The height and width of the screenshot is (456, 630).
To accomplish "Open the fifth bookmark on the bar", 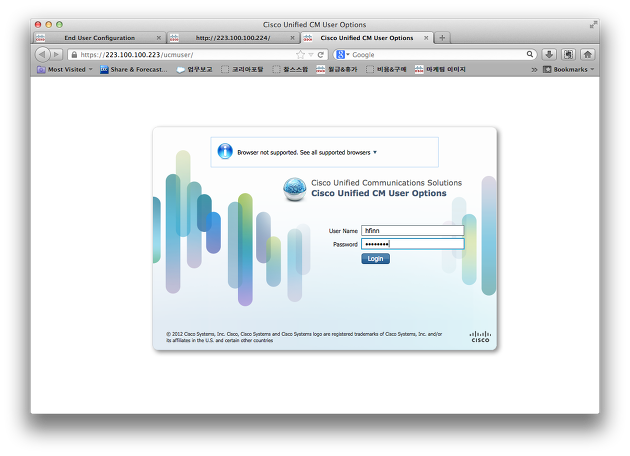I will (290, 70).
